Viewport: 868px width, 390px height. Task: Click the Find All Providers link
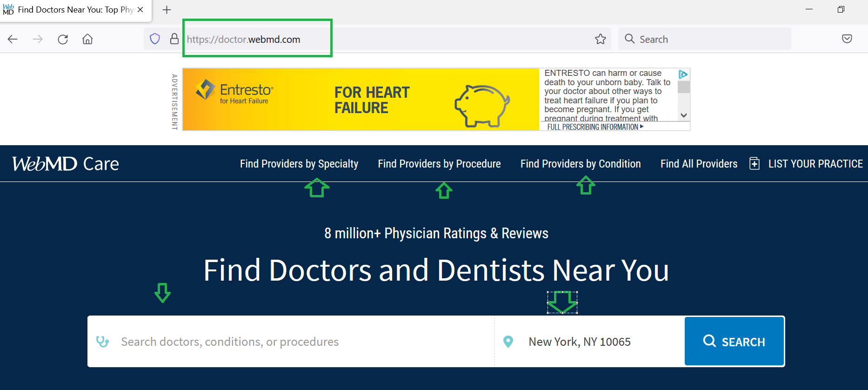699,164
